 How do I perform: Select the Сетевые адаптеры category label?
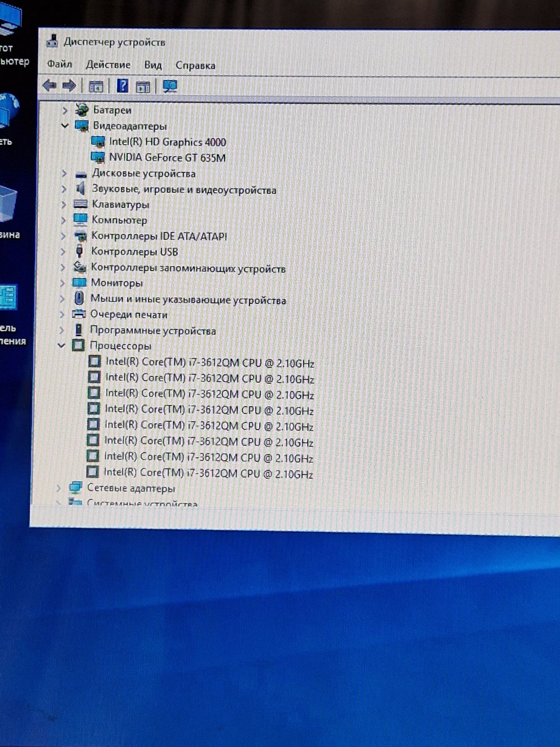click(131, 488)
